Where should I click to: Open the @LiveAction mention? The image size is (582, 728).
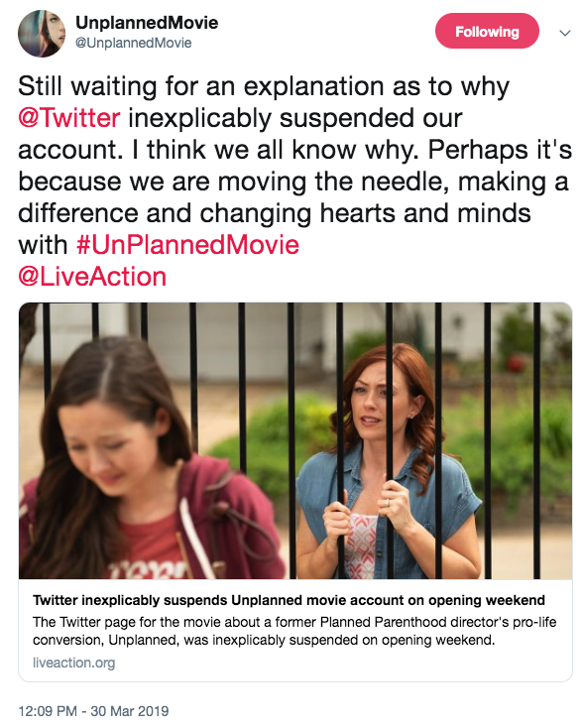pyautogui.click(x=92, y=277)
